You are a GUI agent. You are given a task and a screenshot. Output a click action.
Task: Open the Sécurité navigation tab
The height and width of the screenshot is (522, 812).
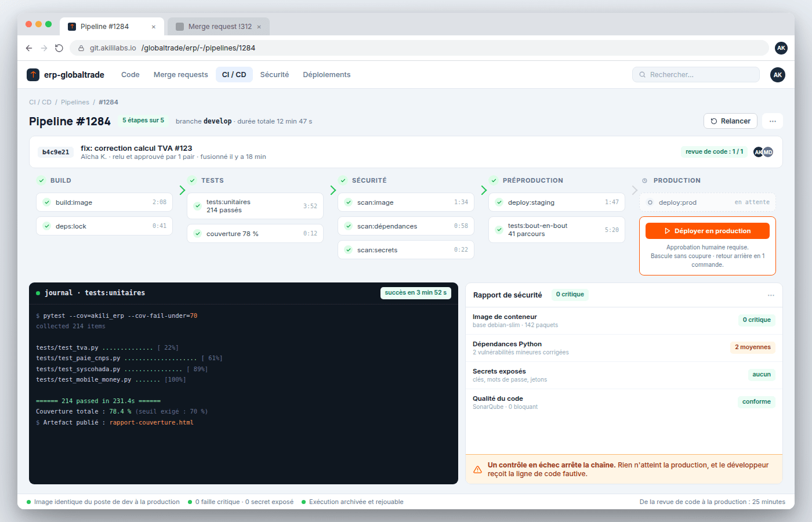pyautogui.click(x=274, y=75)
